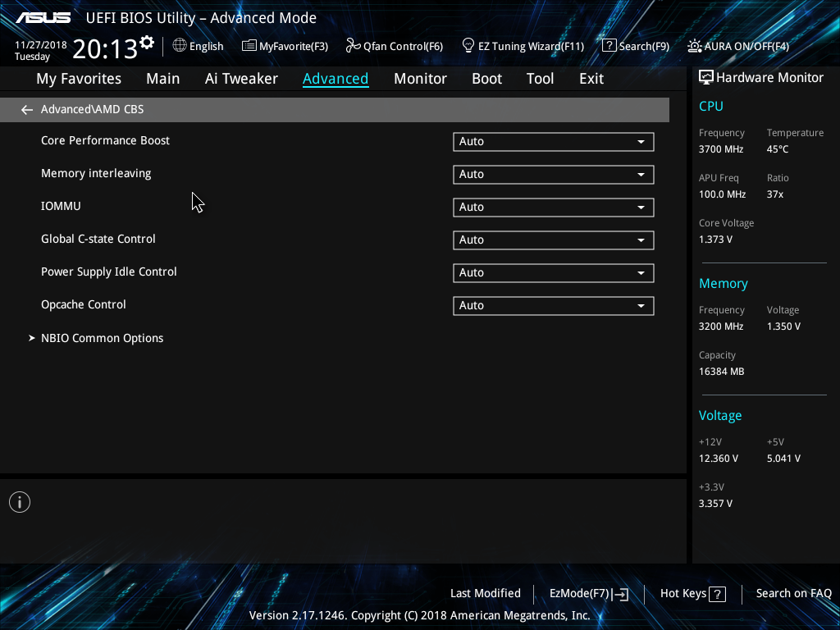Switch to Main tab
This screenshot has height=630, width=840.
(163, 79)
